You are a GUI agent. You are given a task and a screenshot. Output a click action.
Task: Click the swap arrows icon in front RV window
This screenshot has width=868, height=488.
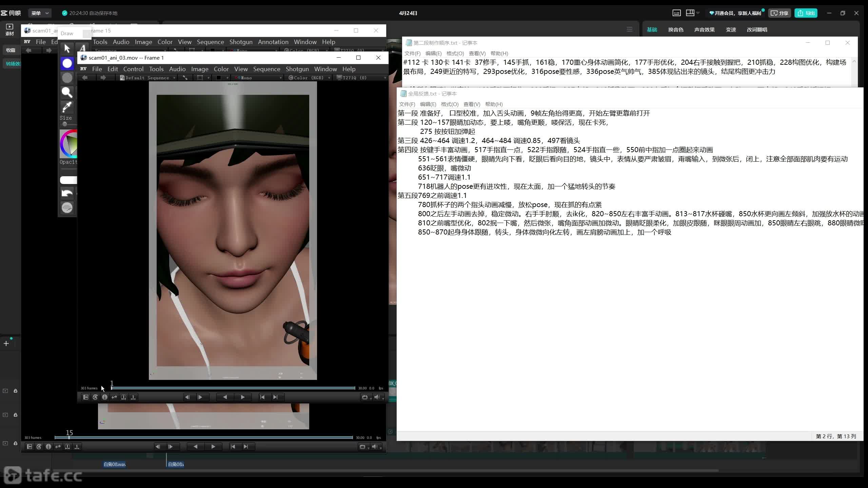[114, 397]
